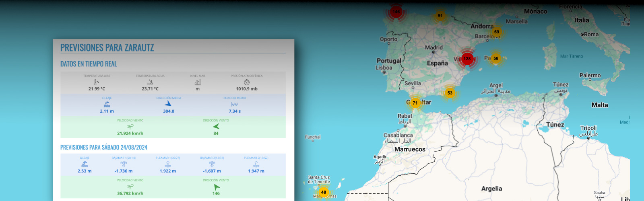Open the red map cluster marker 146
Screen dimensions: 644x201
[396, 12]
